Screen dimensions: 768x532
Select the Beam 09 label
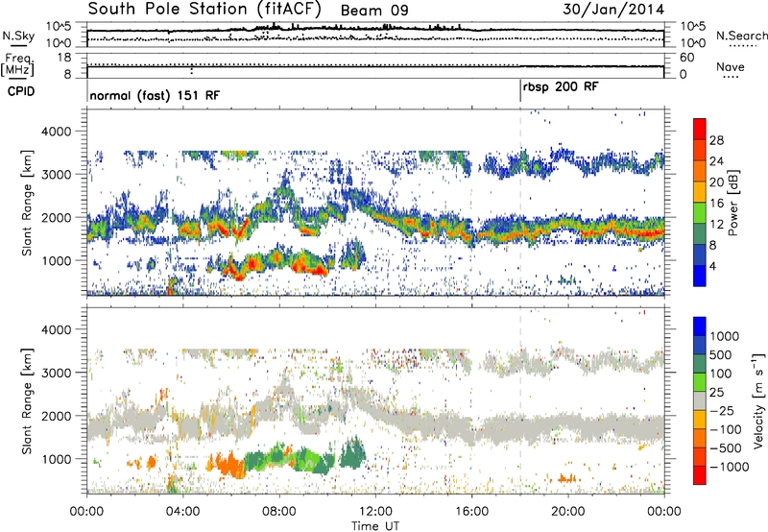pos(374,11)
